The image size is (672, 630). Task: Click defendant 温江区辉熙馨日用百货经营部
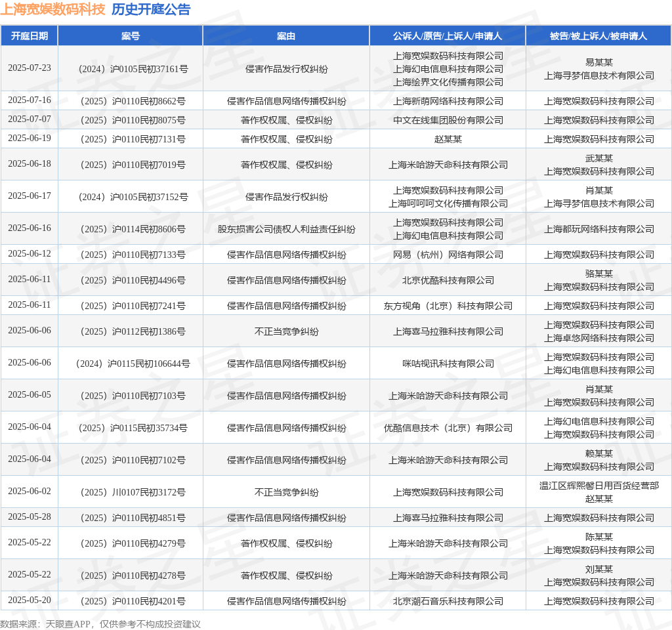click(599, 486)
